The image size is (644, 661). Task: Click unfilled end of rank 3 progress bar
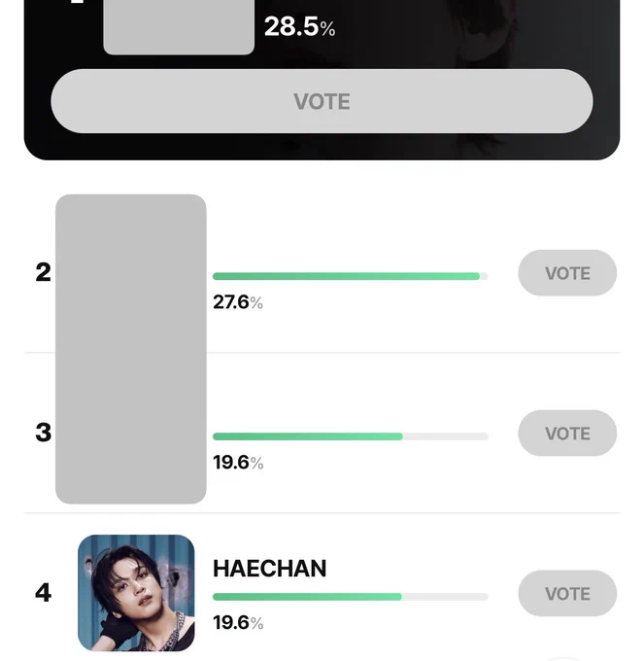[446, 436]
